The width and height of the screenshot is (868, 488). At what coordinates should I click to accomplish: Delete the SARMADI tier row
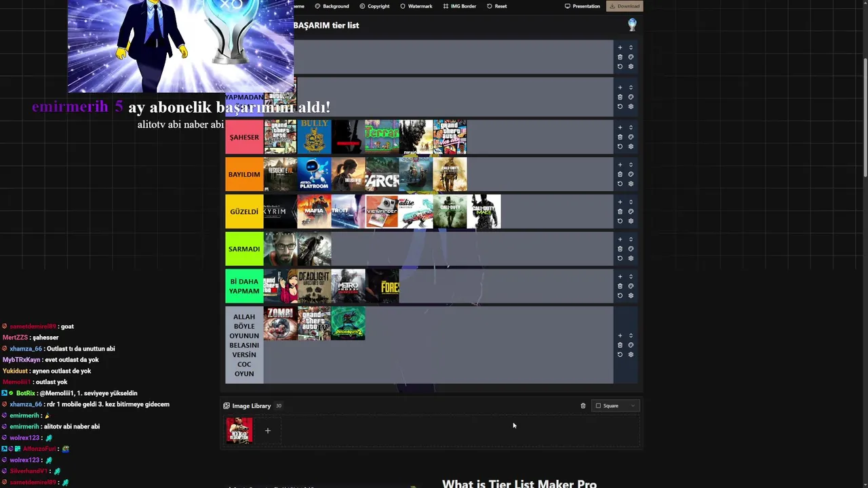point(620,249)
